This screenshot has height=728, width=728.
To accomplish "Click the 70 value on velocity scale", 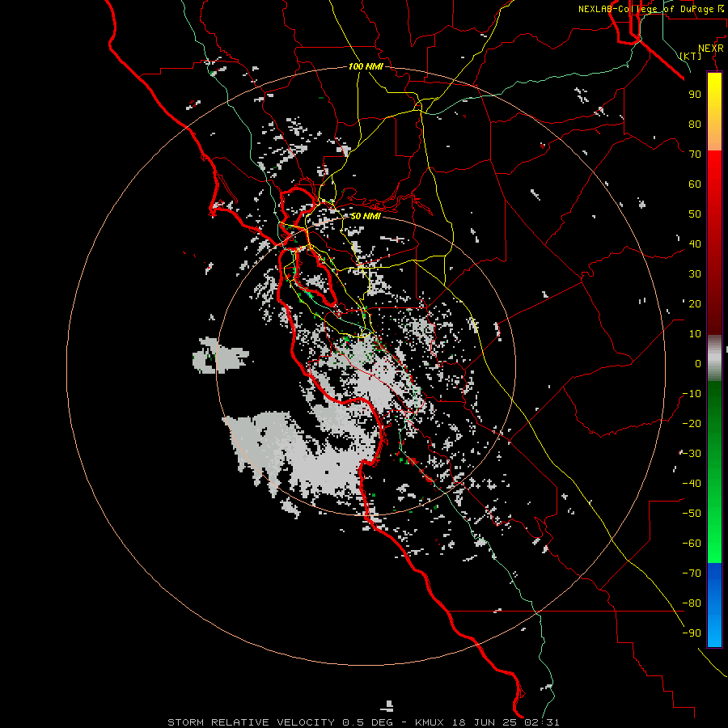I will (x=695, y=154).
